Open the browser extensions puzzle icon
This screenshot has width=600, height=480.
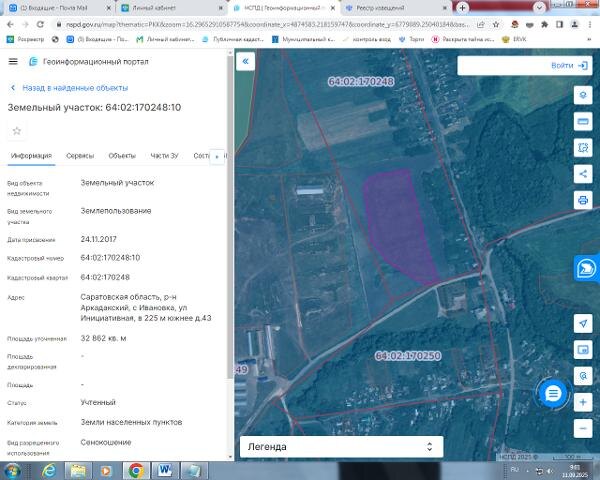[545, 24]
